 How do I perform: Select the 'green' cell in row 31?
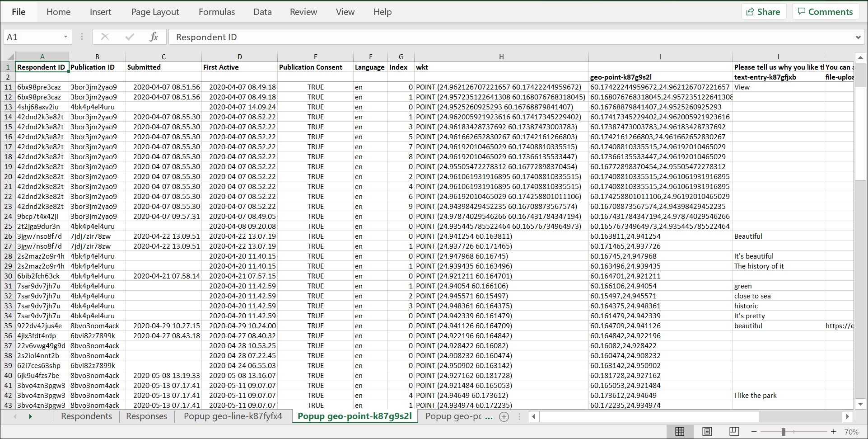point(778,286)
